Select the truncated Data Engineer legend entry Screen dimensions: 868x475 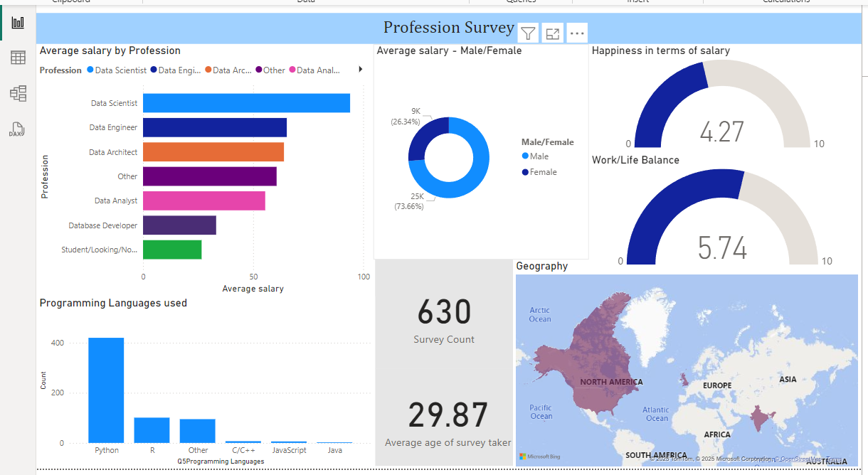[177, 70]
